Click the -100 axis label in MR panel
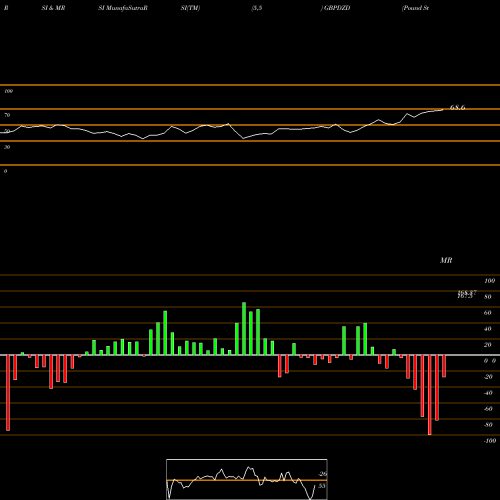The width and height of the screenshot is (500, 500). pos(489,441)
